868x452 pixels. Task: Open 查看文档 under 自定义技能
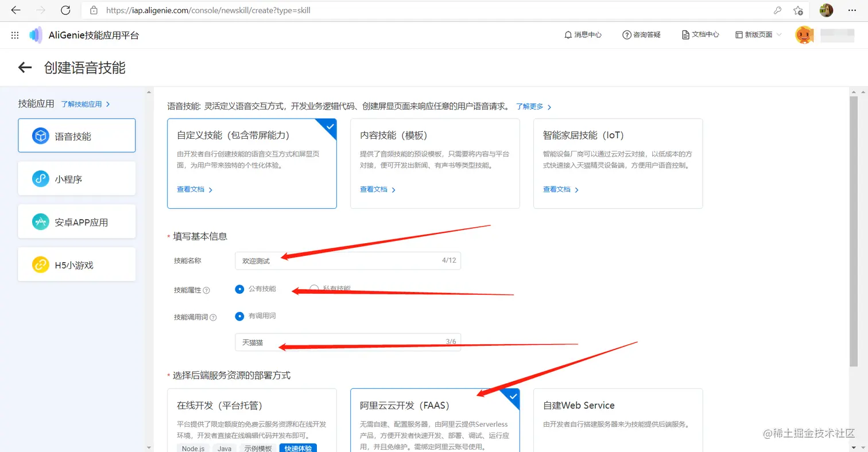point(195,189)
